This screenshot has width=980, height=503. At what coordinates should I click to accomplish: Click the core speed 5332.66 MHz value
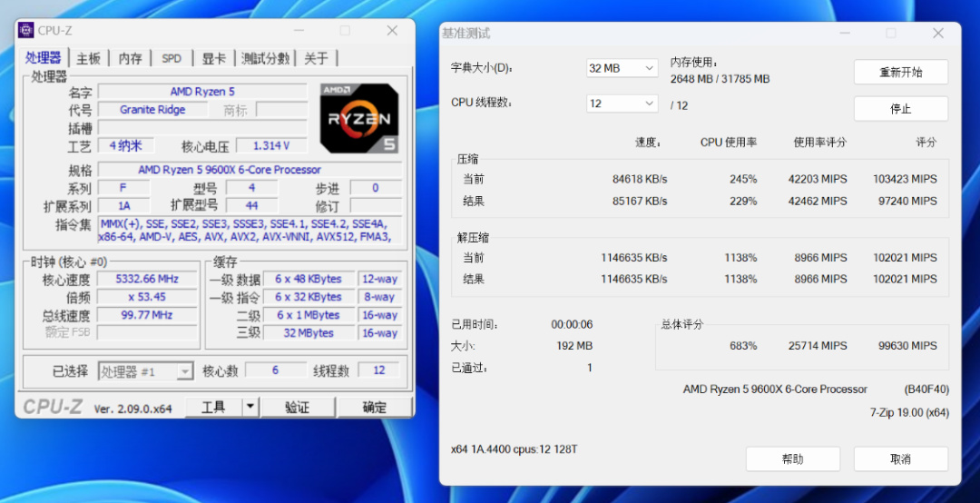[147, 279]
